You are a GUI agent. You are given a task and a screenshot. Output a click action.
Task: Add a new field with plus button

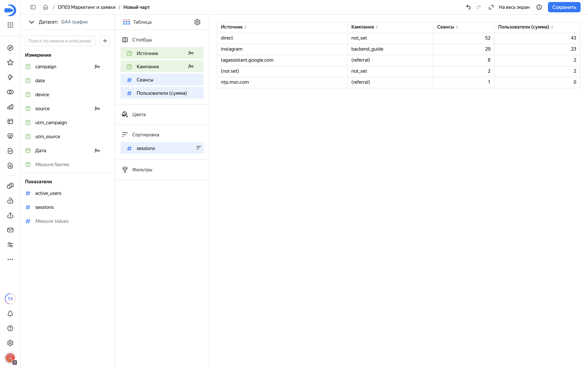pyautogui.click(x=105, y=41)
